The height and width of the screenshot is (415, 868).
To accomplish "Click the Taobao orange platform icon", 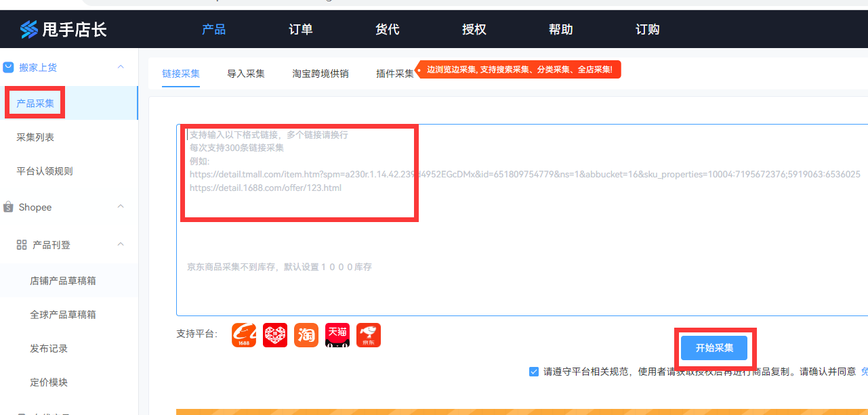I will click(x=306, y=335).
